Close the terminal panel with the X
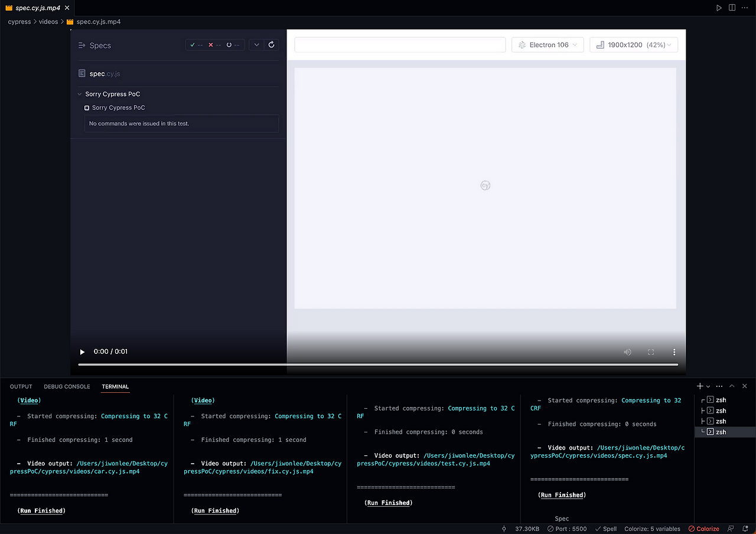The width and height of the screenshot is (756, 534). 745,386
